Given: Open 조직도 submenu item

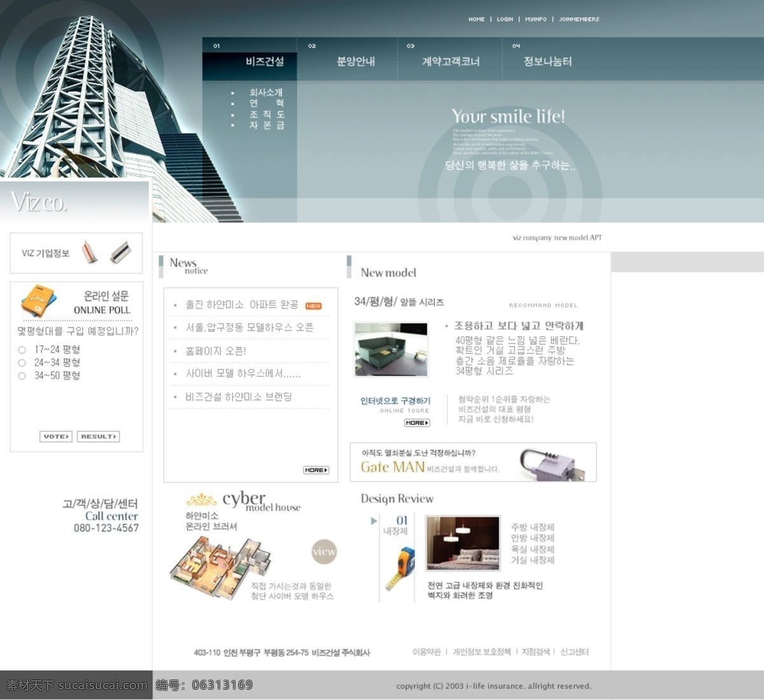Looking at the screenshot, I should pos(266,115).
